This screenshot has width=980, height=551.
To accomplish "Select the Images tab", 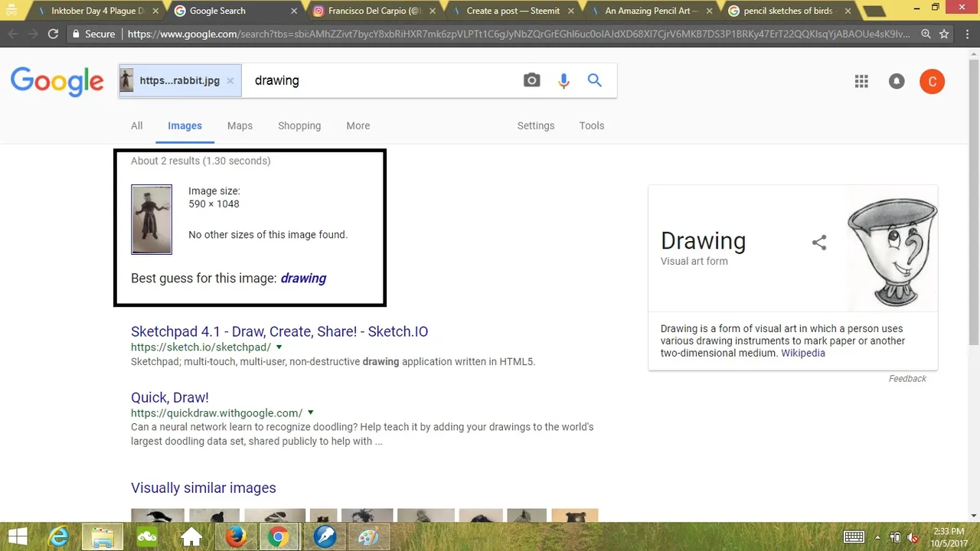I will coord(185,126).
